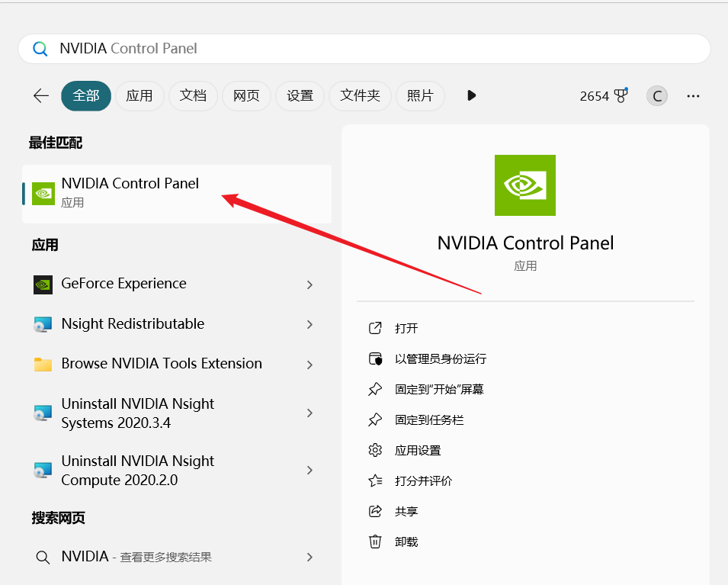Screen dimensions: 728x585
Task: Click the Uninstall Nsight Compute 2020.2.0 icon
Action: [x=43, y=470]
